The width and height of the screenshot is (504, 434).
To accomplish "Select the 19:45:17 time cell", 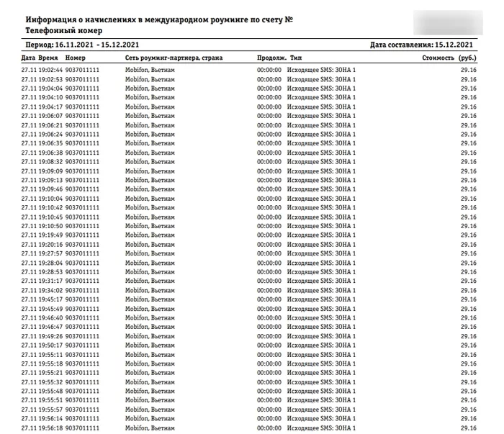I will 50,299.
